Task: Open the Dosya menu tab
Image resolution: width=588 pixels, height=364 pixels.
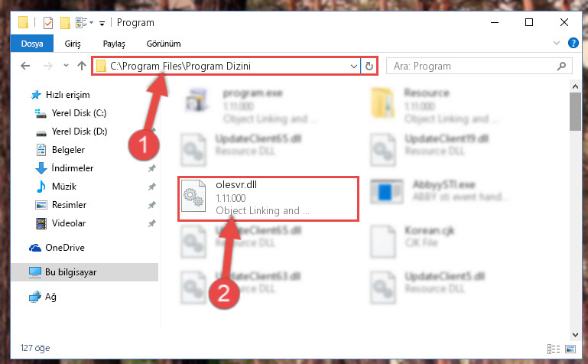Action: [x=32, y=44]
